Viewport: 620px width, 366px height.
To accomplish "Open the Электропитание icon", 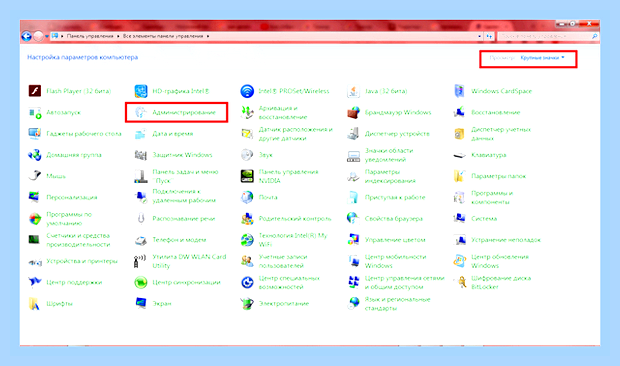I will (247, 304).
